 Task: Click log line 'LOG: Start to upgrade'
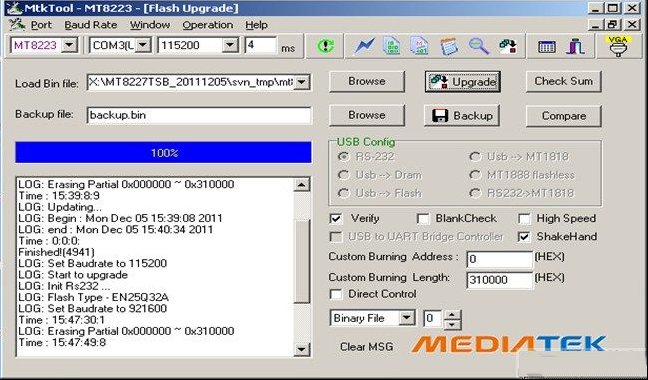tap(73, 275)
